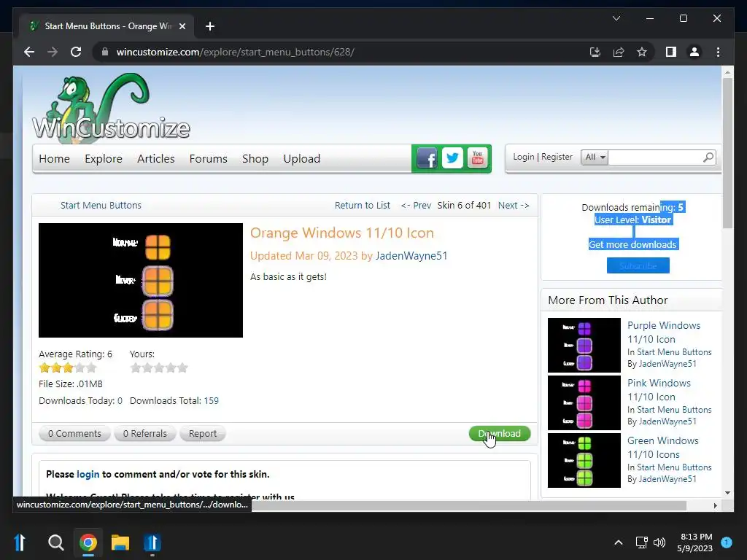The height and width of the screenshot is (560, 747).
Task: Open the tab search chevron in title bar
Action: pyautogui.click(x=616, y=18)
